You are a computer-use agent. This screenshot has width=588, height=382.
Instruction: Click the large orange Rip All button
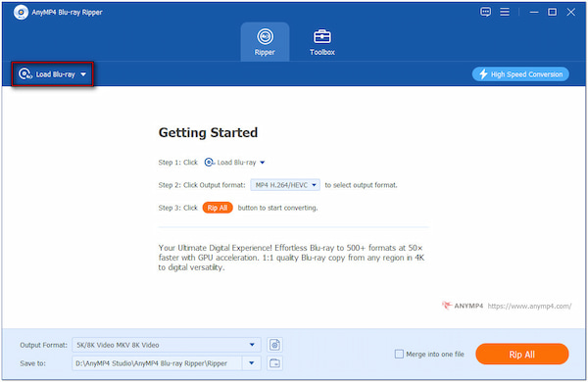click(x=522, y=354)
